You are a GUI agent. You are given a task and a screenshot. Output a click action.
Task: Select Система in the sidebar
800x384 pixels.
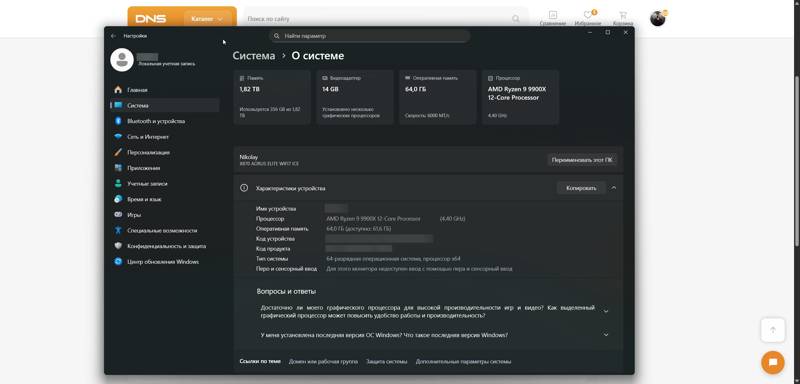coord(165,106)
